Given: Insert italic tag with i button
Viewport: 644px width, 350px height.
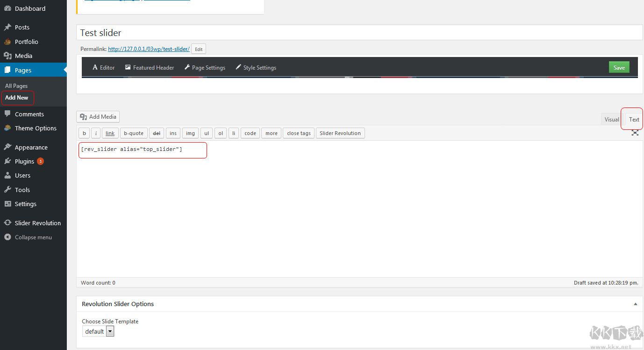Looking at the screenshot, I should [96, 133].
